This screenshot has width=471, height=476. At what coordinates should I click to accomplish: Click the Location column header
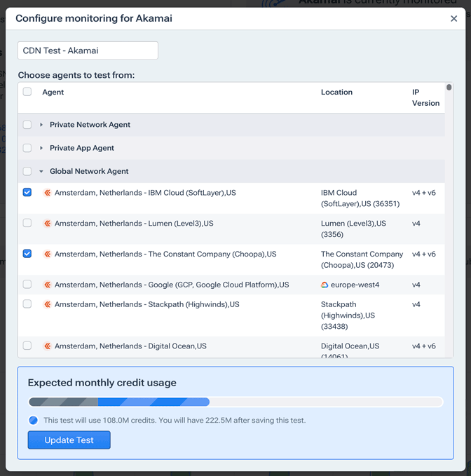point(336,93)
